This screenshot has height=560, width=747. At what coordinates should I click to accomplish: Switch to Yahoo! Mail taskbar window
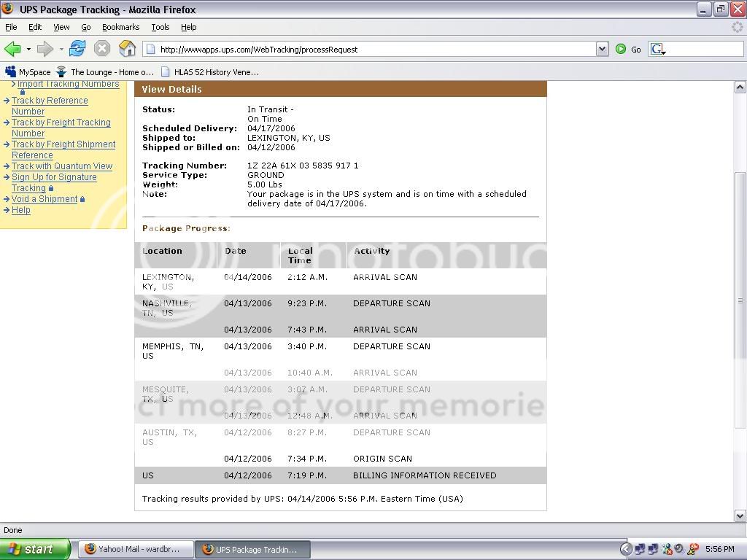(x=136, y=549)
